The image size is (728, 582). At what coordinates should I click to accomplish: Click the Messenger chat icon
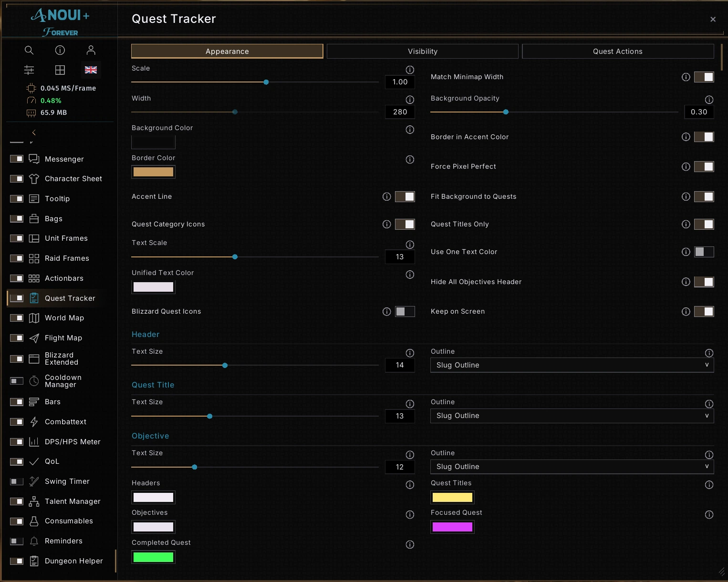(34, 159)
